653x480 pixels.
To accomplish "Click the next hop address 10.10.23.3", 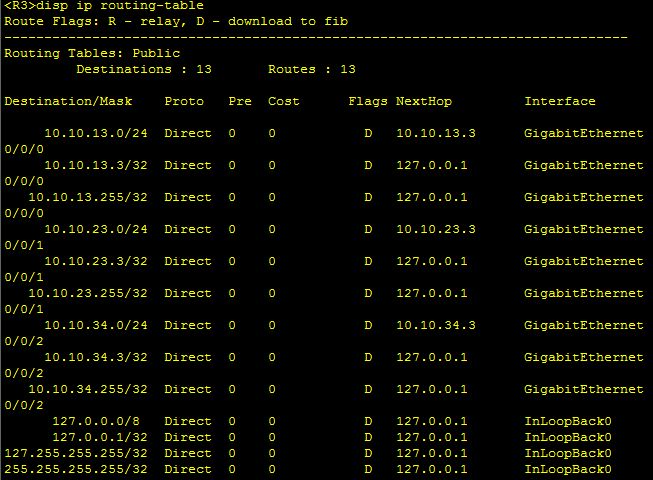I will coord(436,229).
